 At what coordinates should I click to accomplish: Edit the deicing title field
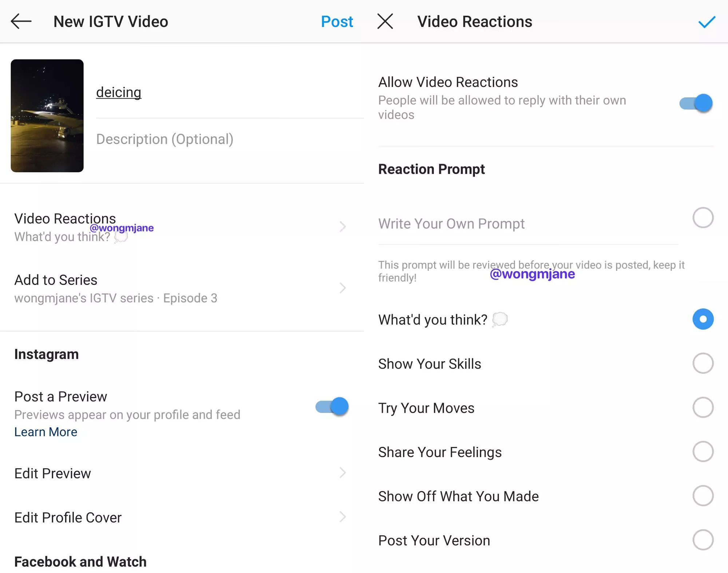[119, 92]
